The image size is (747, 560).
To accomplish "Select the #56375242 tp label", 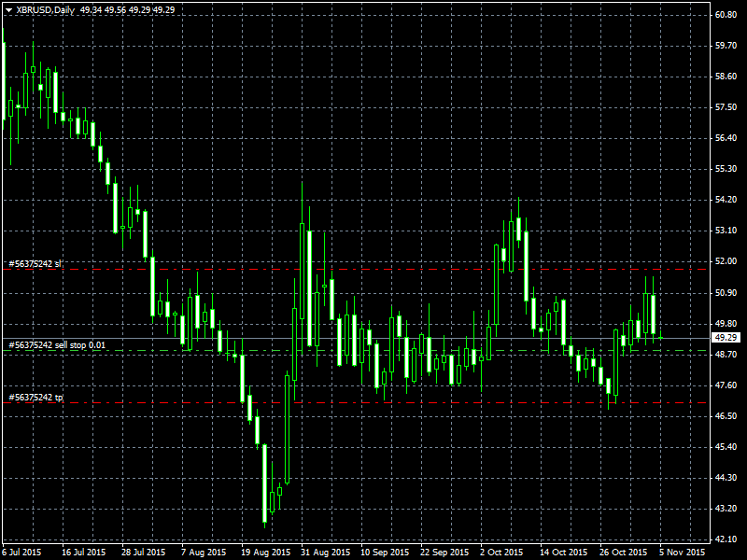I will [35, 398].
